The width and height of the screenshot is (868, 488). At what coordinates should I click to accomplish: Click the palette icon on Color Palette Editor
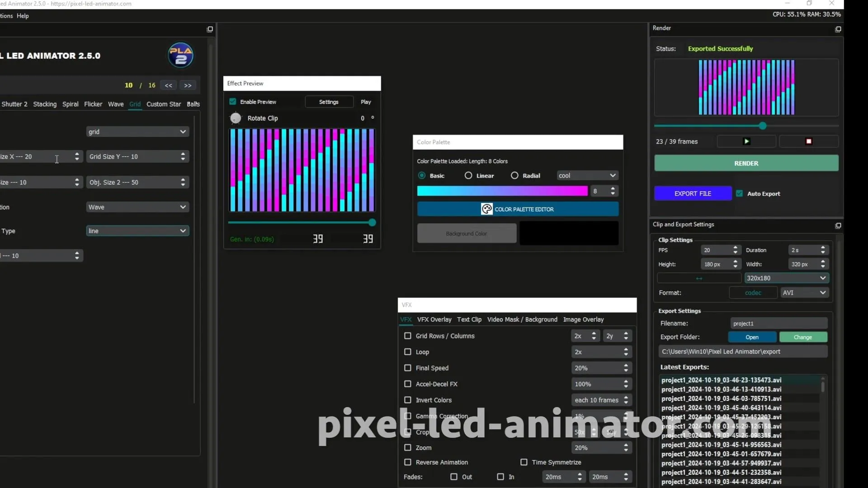click(487, 209)
